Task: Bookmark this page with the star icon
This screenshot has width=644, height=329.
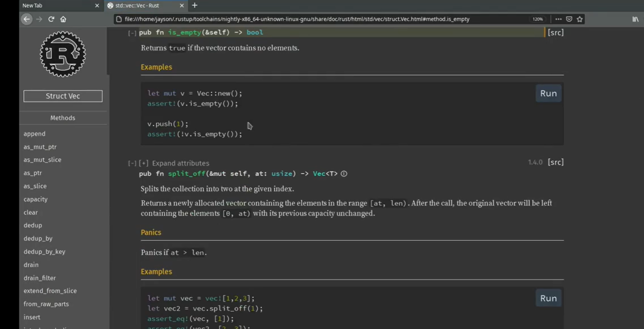Action: point(579,19)
